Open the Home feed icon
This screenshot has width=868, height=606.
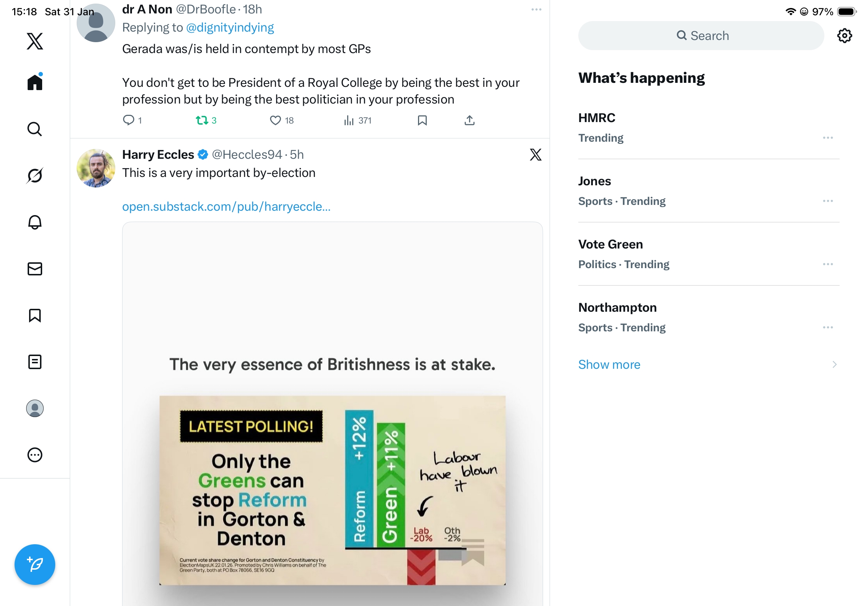[35, 82]
